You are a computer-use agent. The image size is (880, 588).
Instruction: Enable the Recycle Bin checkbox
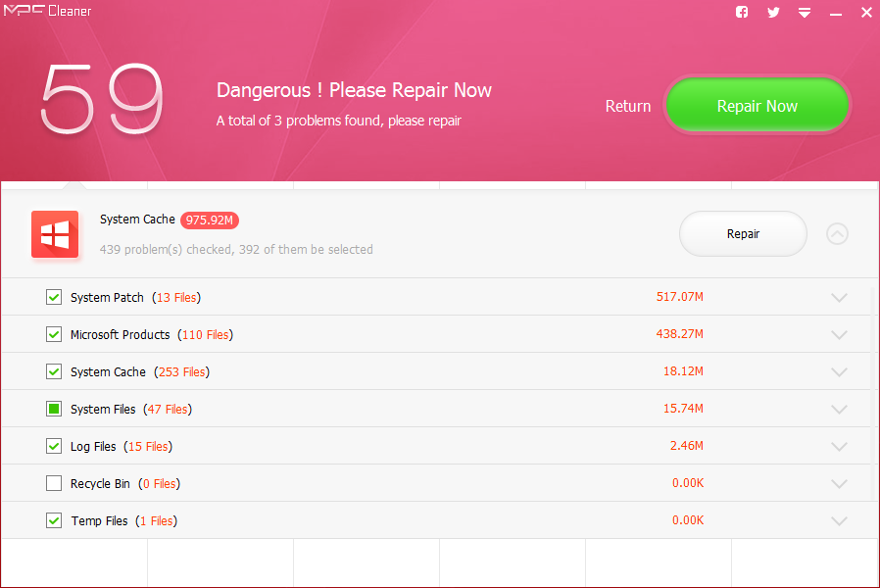(54, 483)
